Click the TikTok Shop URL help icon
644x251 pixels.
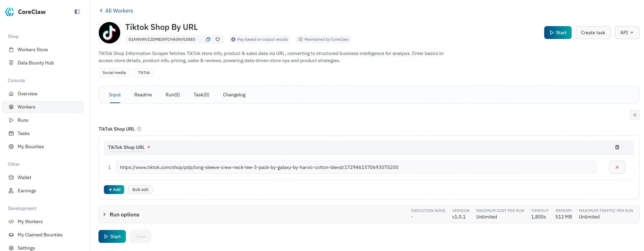pyautogui.click(x=139, y=129)
